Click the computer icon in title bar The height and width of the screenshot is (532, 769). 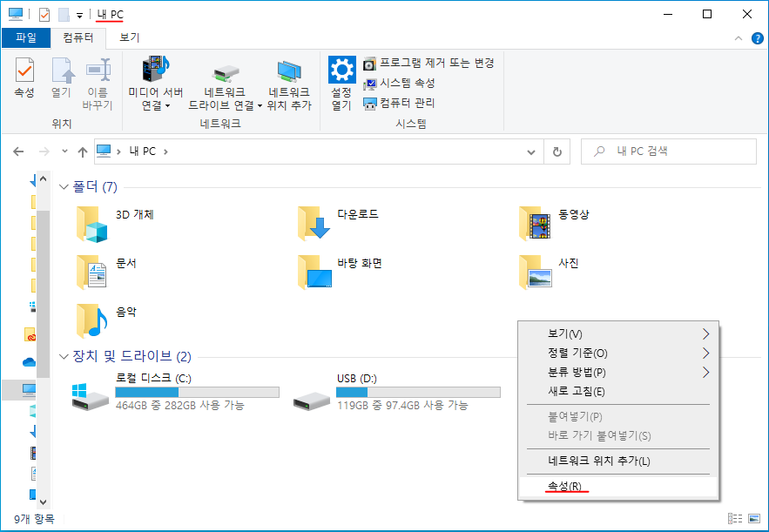coord(16,15)
